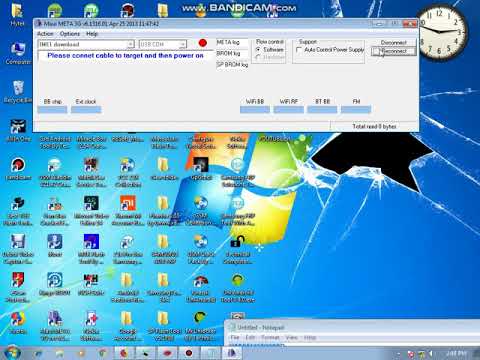Open the Options menu in Maui META
The width and height of the screenshot is (480, 360).
70,34
